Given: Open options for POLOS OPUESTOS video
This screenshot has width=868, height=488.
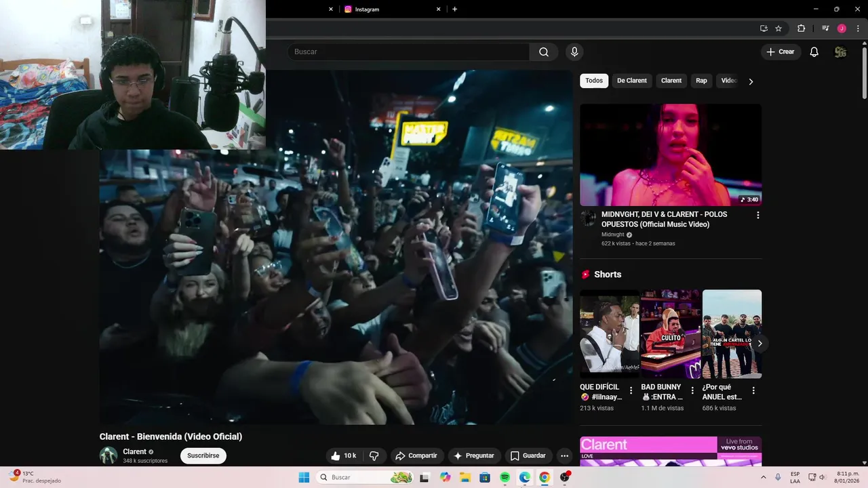Looking at the screenshot, I should click(758, 216).
